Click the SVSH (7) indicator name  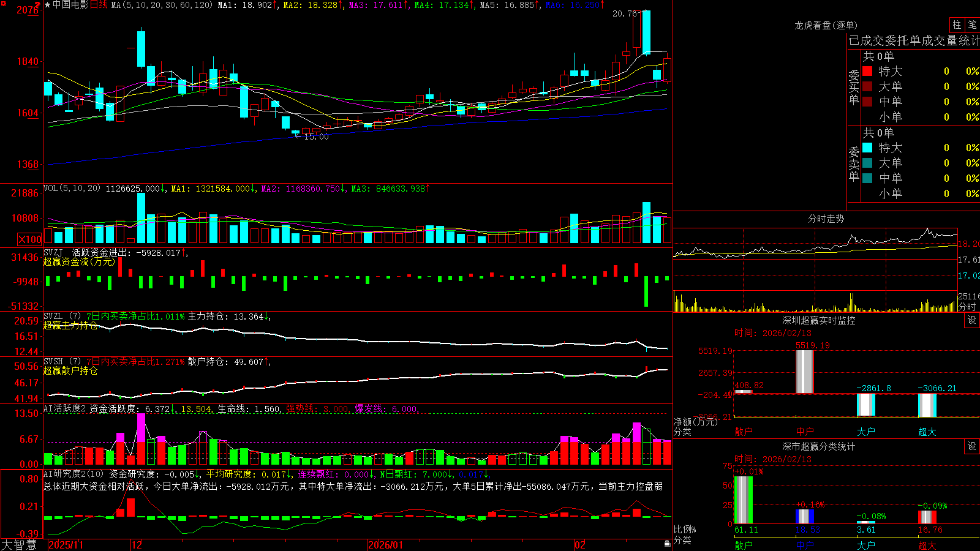pos(62,362)
